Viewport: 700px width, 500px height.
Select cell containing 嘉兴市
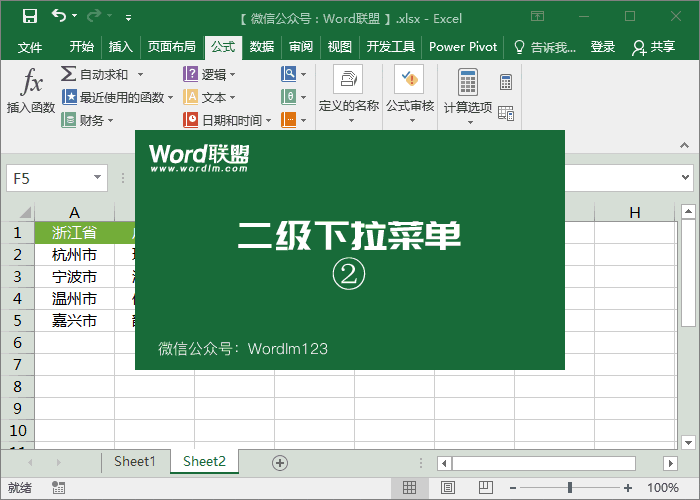click(75, 320)
